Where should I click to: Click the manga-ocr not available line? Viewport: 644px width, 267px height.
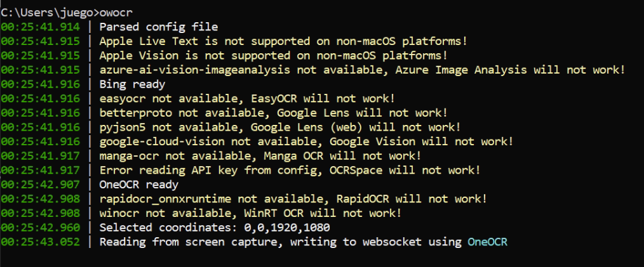pyautogui.click(x=260, y=156)
